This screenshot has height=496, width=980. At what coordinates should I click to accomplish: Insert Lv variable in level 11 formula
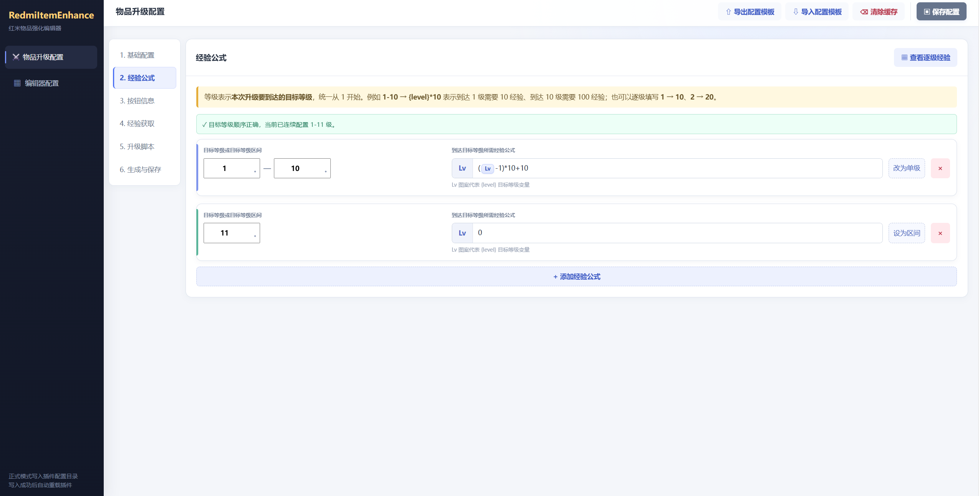[x=462, y=233]
